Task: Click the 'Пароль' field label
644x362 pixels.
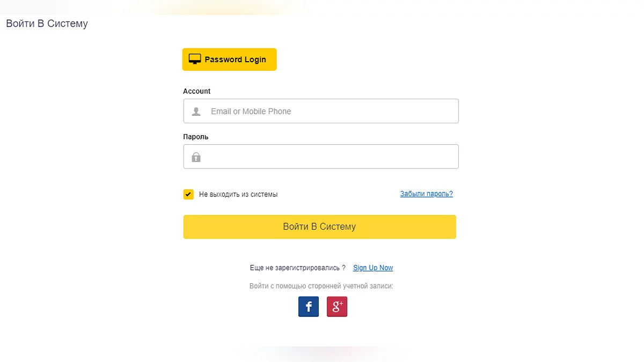Action: tap(196, 137)
